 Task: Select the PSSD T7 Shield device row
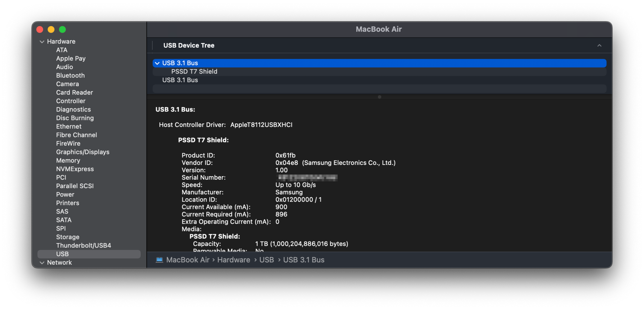click(x=379, y=72)
